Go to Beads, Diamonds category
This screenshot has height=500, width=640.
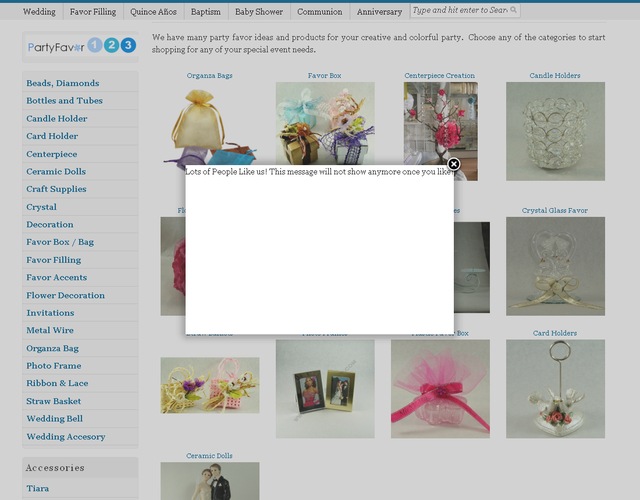[63, 83]
